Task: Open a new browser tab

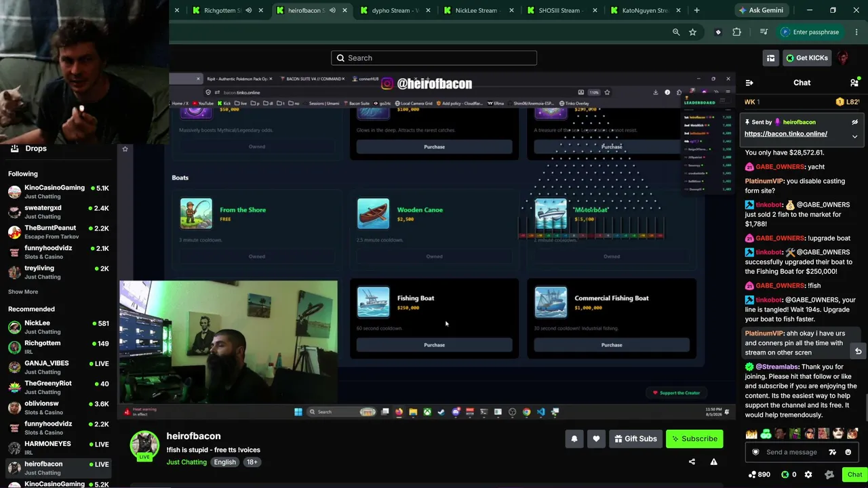Action: point(696,10)
